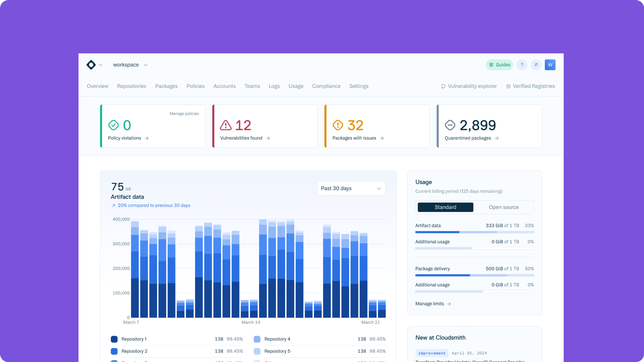The image size is (644, 362).
Task: Open the Policies tab
Action: pos(196,86)
